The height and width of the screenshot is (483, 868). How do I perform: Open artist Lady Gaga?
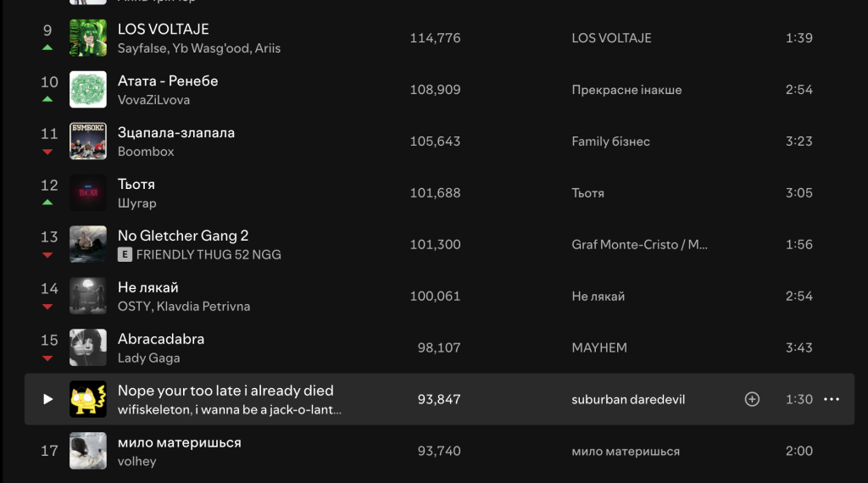pyautogui.click(x=148, y=358)
